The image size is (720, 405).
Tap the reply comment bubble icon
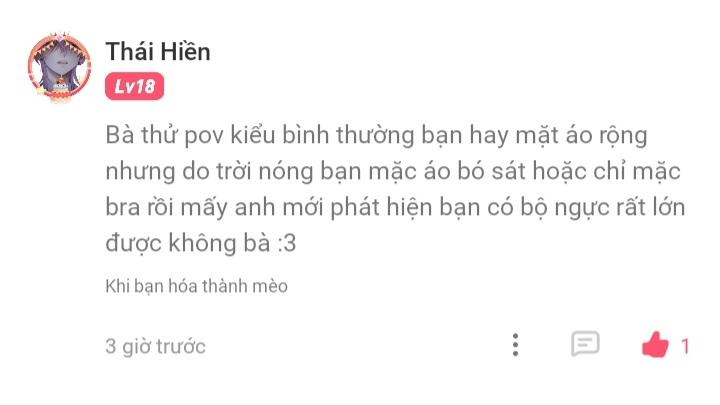(585, 343)
